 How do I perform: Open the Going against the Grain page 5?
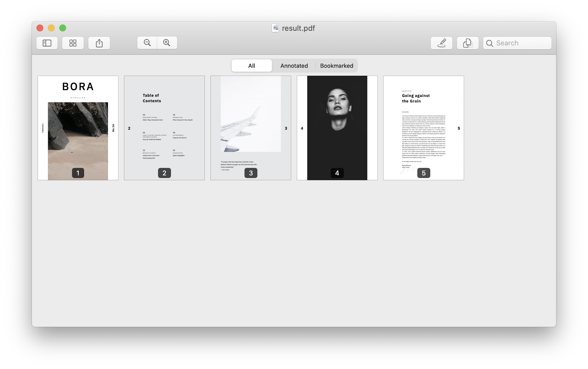click(x=423, y=127)
